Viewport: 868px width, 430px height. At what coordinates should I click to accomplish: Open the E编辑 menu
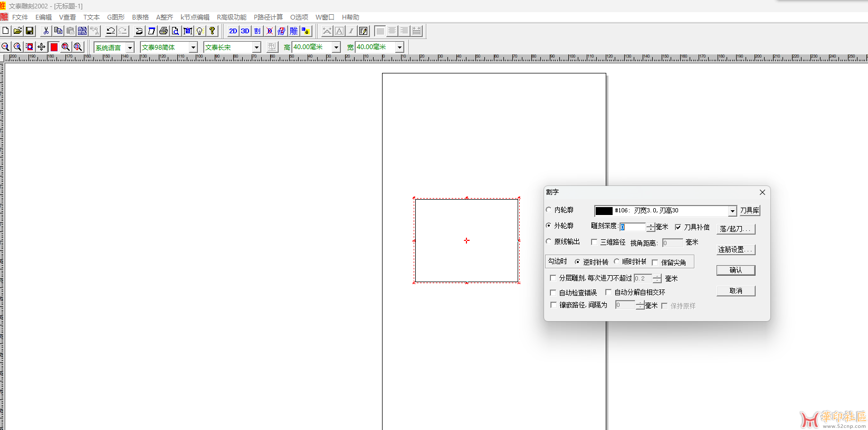(43, 17)
